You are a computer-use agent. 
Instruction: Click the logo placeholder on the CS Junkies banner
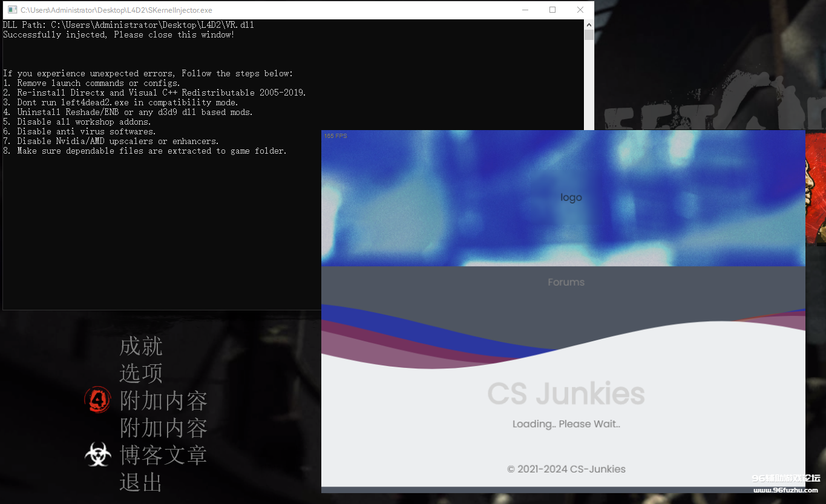tap(571, 197)
